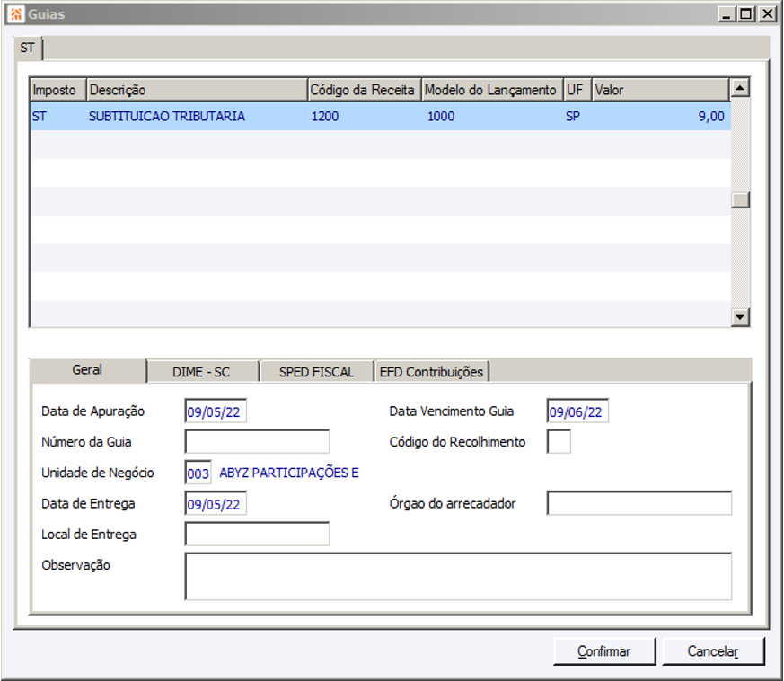The image size is (784, 681).
Task: Click the Modelo do Lançamento column header
Action: (x=492, y=90)
